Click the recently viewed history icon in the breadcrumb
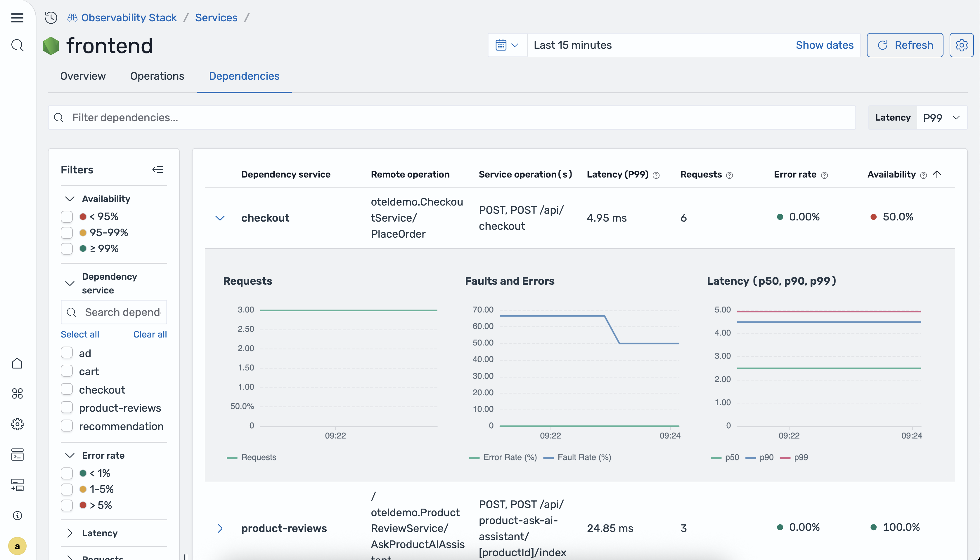This screenshot has height=560, width=980. [51, 18]
